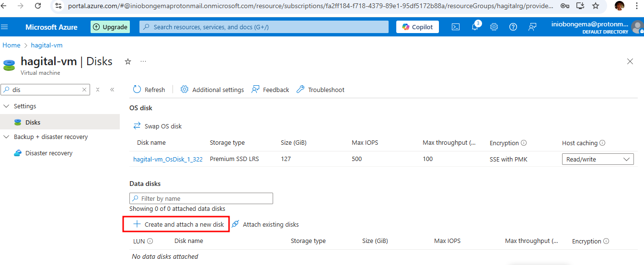This screenshot has width=644, height=265.
Task: Open the top bar feedback icon
Action: [532, 27]
